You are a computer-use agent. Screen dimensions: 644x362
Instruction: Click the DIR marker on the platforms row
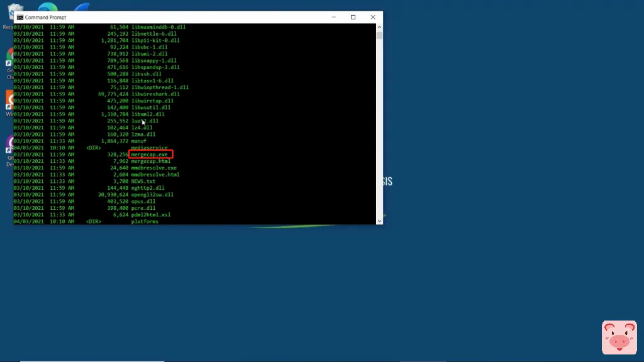pos(94,222)
